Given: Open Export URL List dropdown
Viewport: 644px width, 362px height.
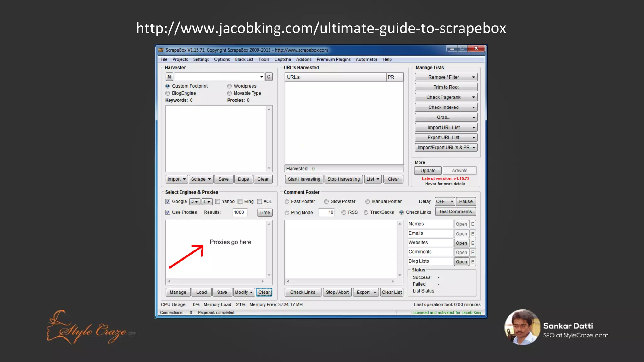Looking at the screenshot, I should (446, 138).
